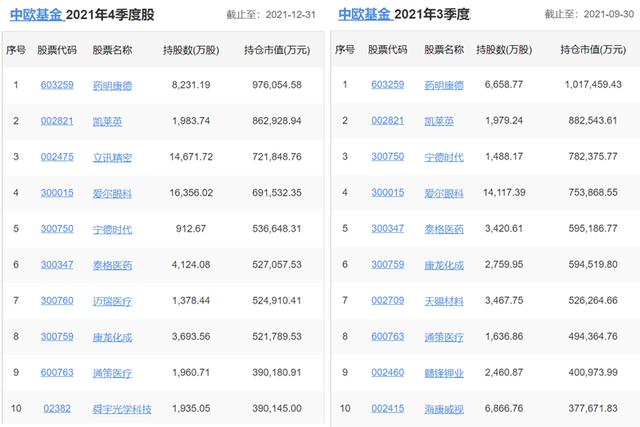Select the 721,848.76 market value cell
The width and height of the screenshot is (640, 427).
277,157
